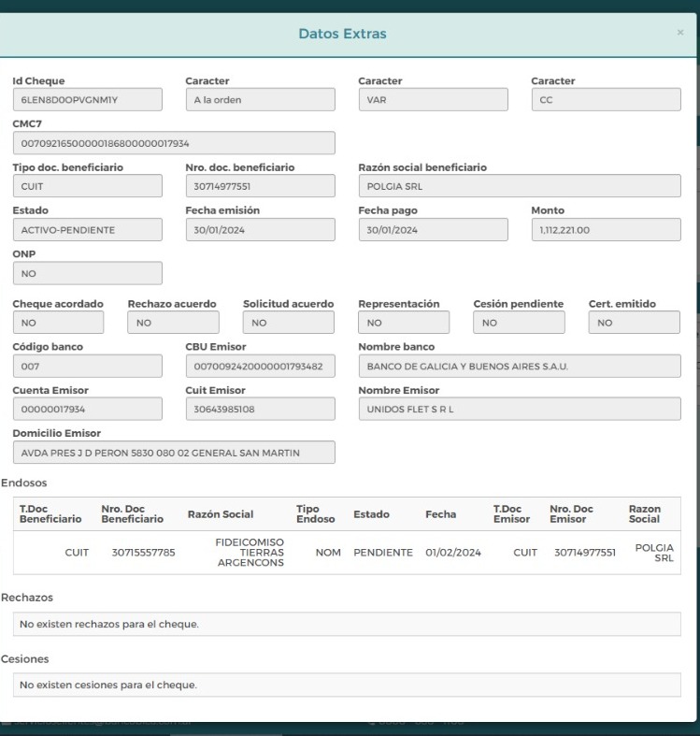Click the emisor number 30714977551 in table

[585, 553]
